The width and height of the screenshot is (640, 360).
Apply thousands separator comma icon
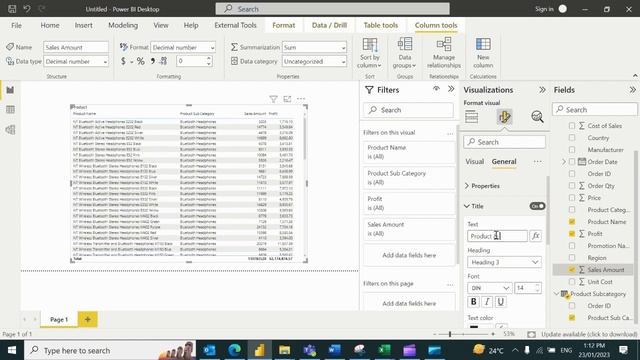pyautogui.click(x=153, y=61)
